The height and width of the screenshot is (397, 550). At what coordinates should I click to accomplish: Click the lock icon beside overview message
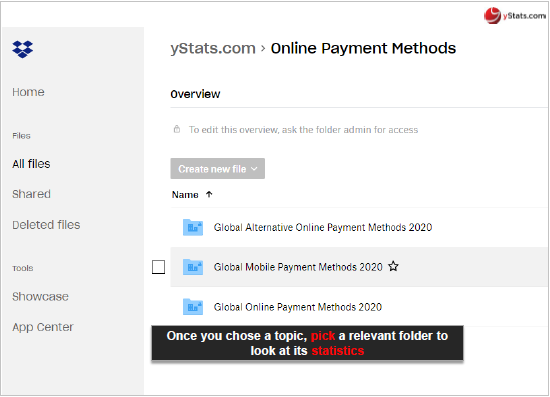tap(177, 129)
